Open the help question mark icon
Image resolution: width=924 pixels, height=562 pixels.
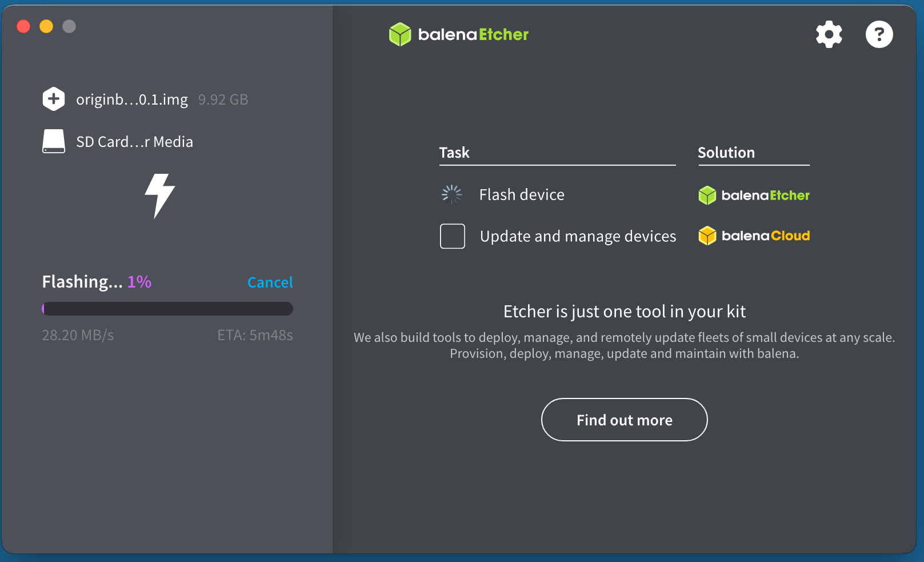point(879,34)
